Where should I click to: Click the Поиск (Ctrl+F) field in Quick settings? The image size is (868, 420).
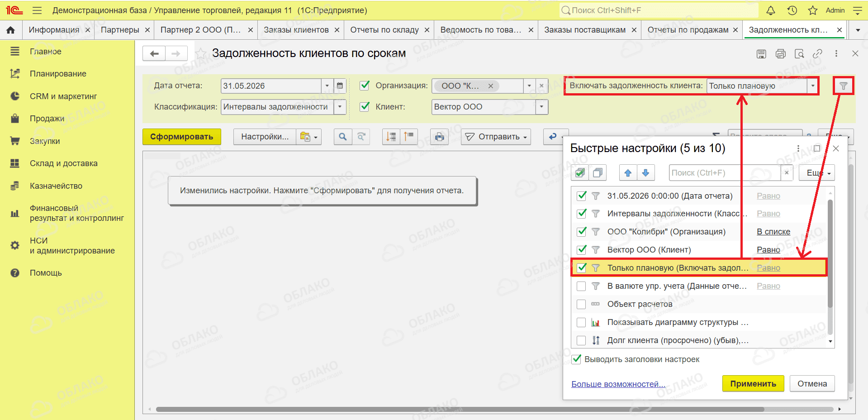coord(725,173)
